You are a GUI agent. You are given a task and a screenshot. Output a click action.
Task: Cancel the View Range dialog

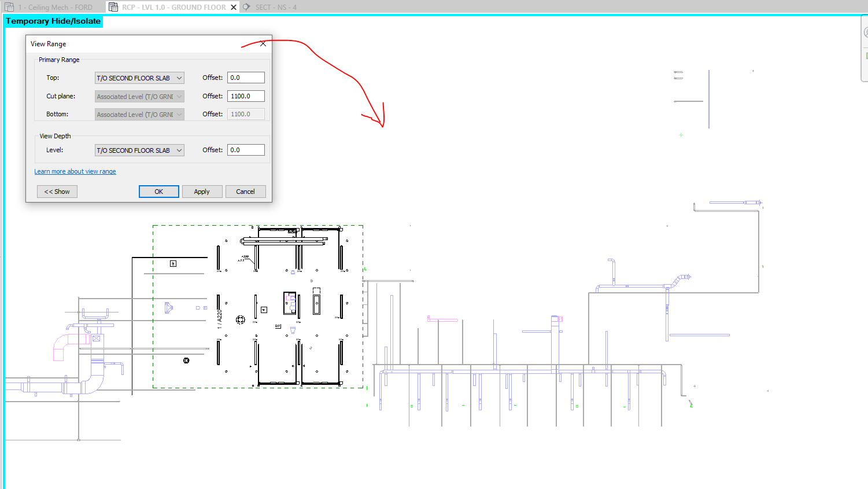click(245, 192)
